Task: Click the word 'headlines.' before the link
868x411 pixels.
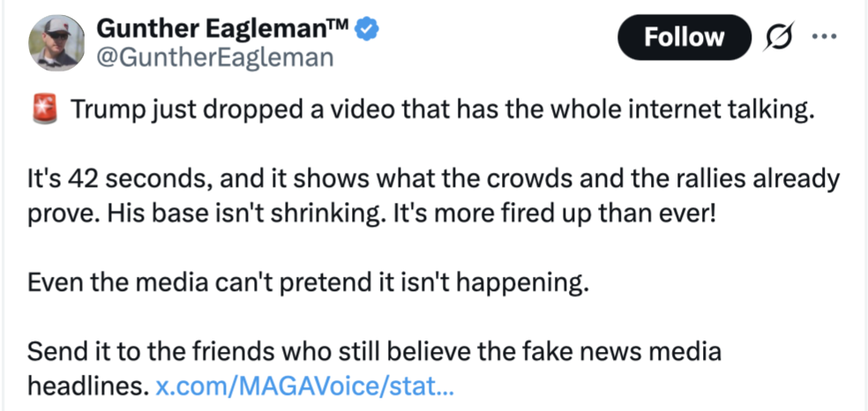Action: [88, 386]
